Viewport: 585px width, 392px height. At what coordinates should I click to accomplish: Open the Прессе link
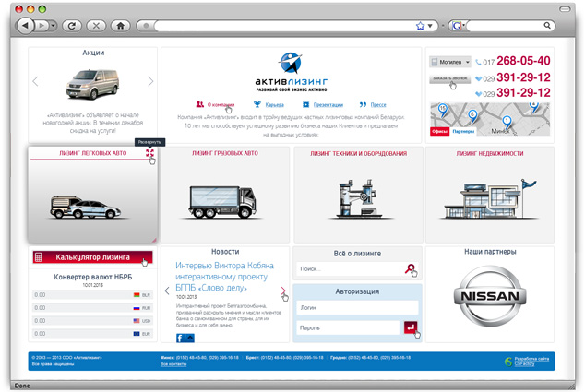pyautogui.click(x=378, y=105)
